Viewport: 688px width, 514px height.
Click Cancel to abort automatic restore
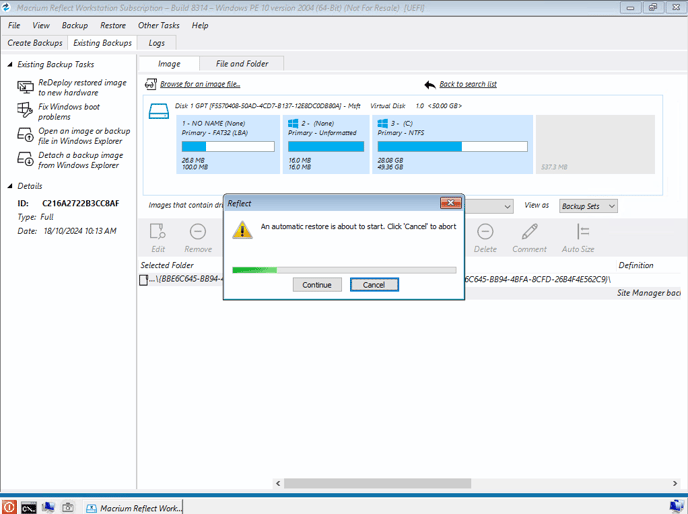(x=374, y=285)
